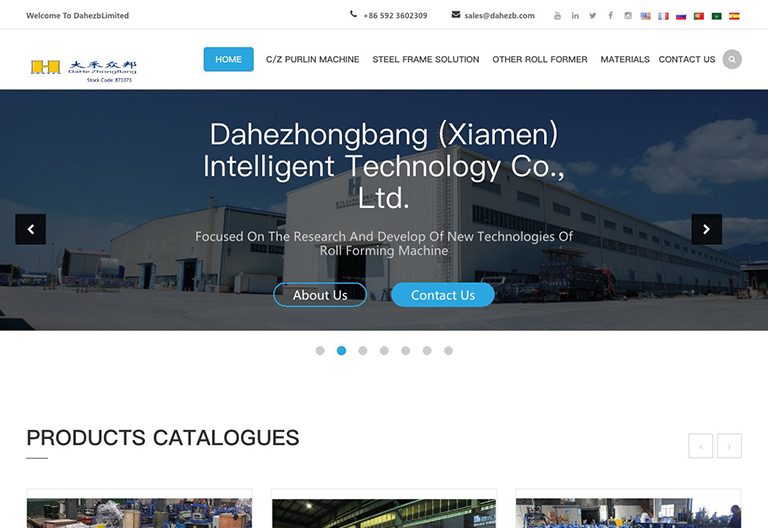Open the YouTube social icon
Image resolution: width=768 pixels, height=528 pixels.
point(557,16)
